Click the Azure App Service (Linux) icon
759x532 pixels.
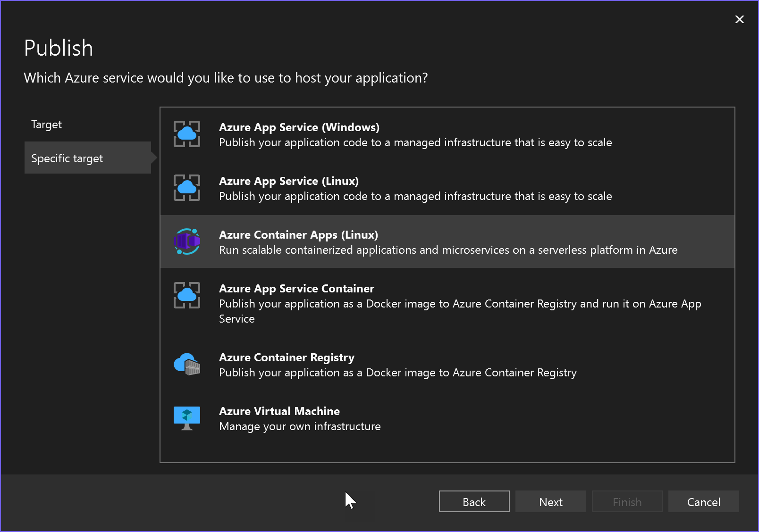coord(187,188)
